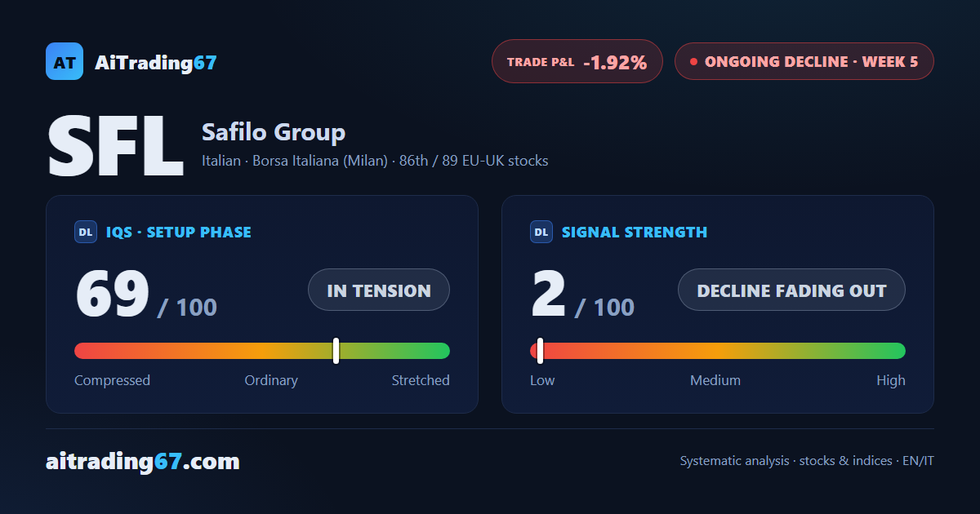This screenshot has height=514, width=980.
Task: Click the Borsa Italiana ranking subtitle
Action: (375, 161)
